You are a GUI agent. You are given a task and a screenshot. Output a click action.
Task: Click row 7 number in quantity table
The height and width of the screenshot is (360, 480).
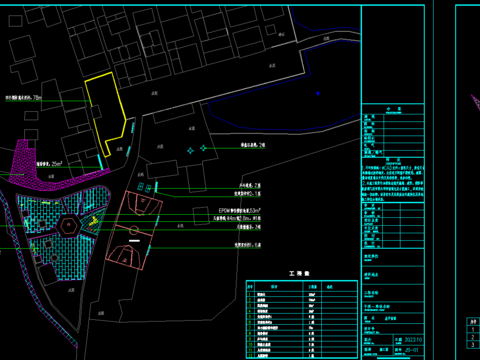click(x=249, y=328)
